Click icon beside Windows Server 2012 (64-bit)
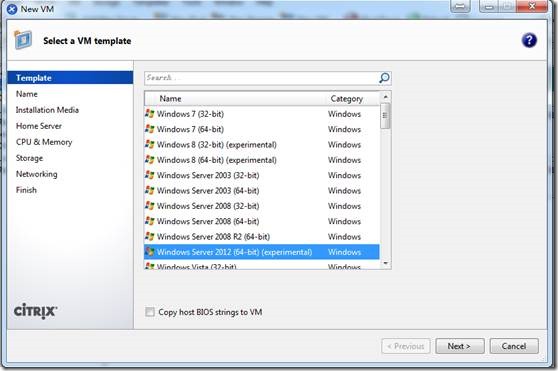558x371 pixels. (150, 252)
